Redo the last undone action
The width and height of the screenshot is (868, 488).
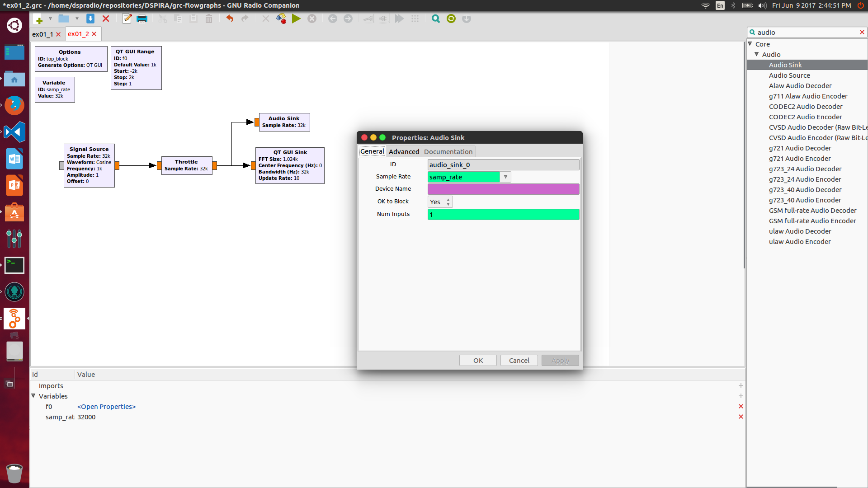[245, 19]
